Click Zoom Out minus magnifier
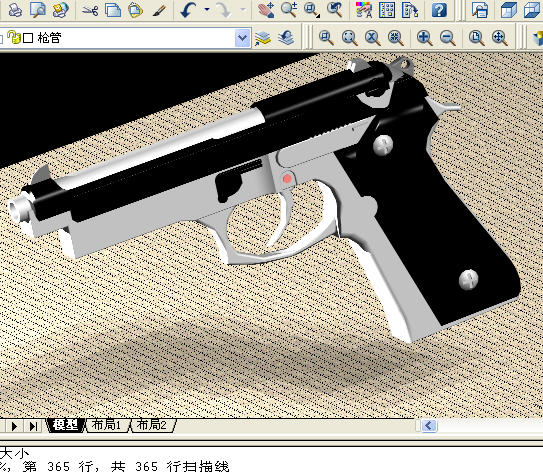The width and height of the screenshot is (543, 472). click(x=447, y=38)
